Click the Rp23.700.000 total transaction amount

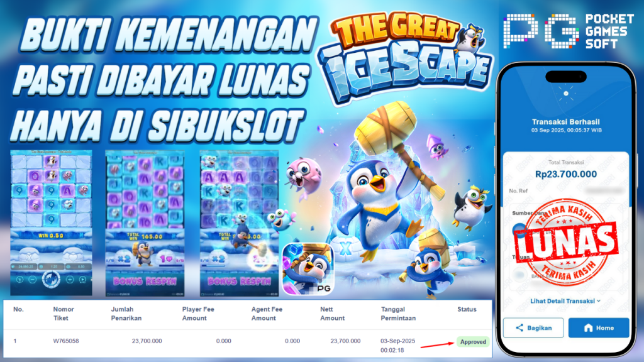pyautogui.click(x=565, y=174)
